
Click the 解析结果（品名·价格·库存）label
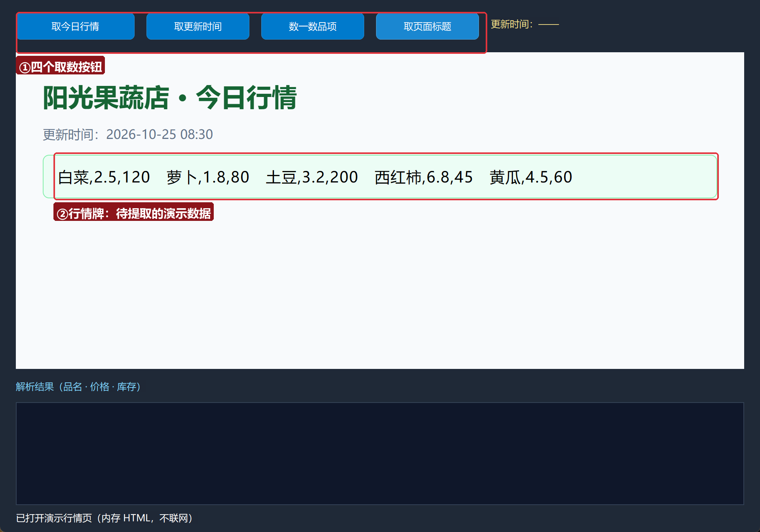point(78,387)
